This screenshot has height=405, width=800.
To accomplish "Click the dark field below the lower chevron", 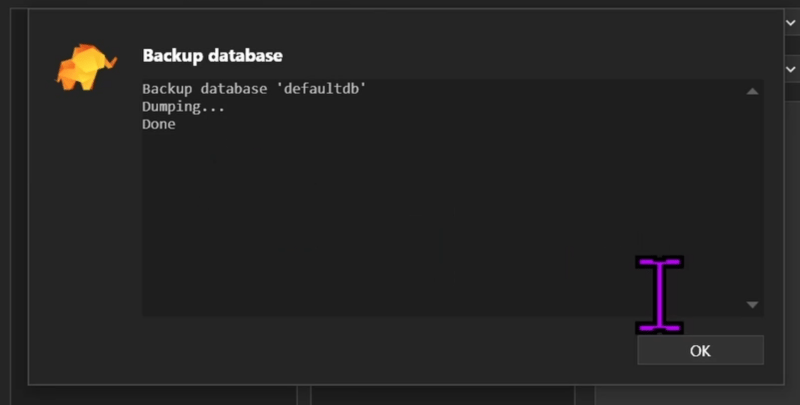I will (x=792, y=92).
